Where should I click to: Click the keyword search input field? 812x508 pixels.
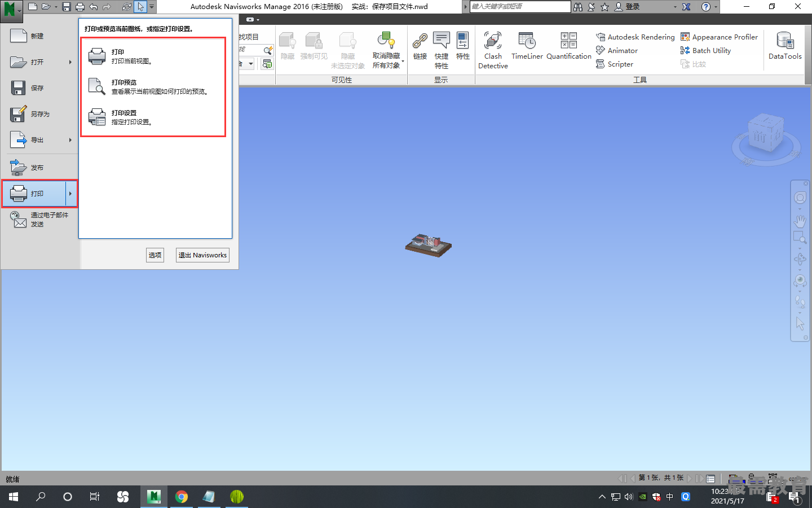[x=520, y=6]
